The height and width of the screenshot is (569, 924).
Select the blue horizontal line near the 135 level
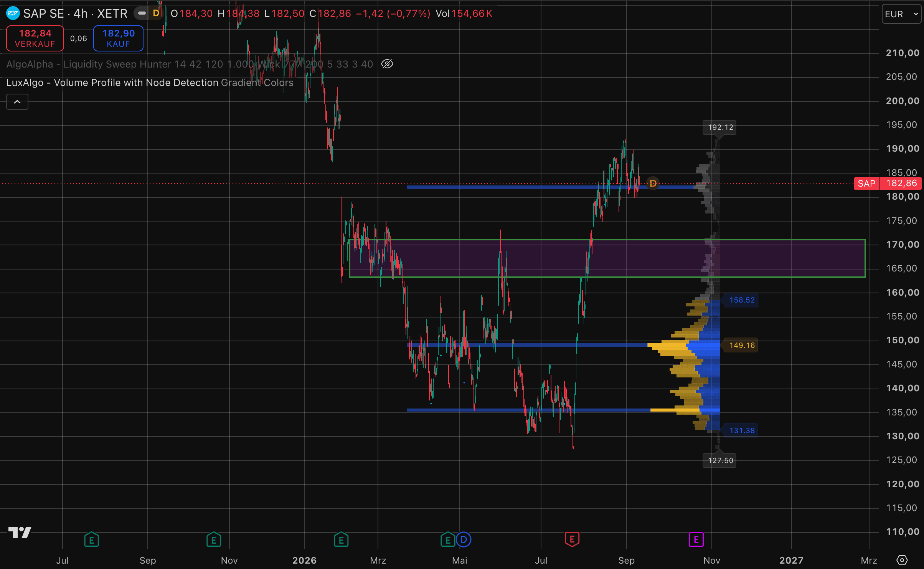[x=528, y=410]
